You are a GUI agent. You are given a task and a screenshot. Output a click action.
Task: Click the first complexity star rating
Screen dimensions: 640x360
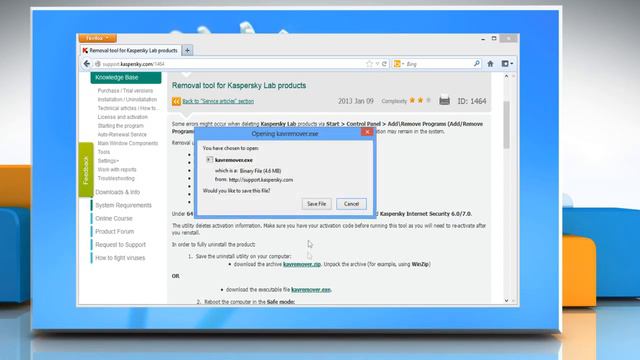click(x=412, y=100)
